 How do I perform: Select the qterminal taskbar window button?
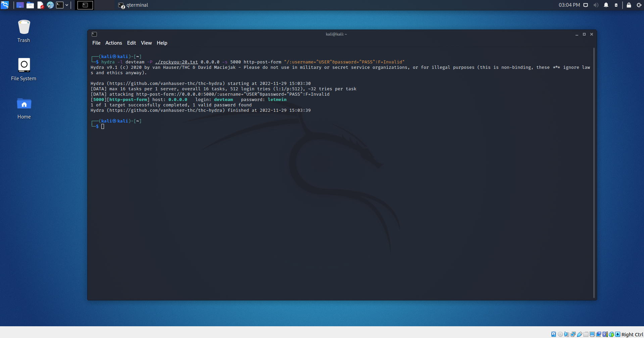pyautogui.click(x=133, y=5)
